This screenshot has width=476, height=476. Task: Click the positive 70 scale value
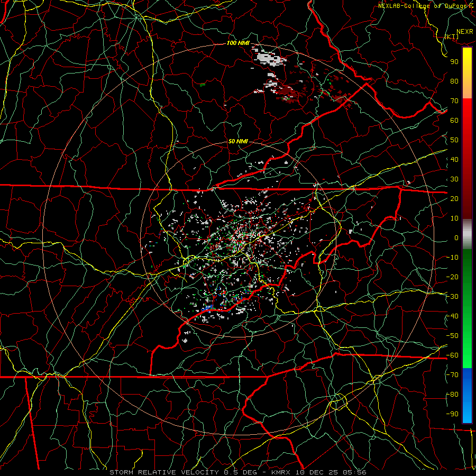454,101
